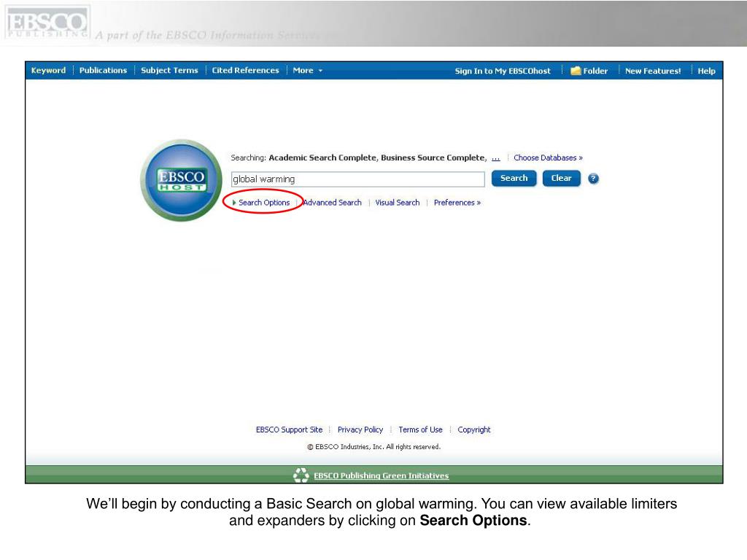Open Terms of Use link
Screen dimensions: 747x560
(420, 429)
